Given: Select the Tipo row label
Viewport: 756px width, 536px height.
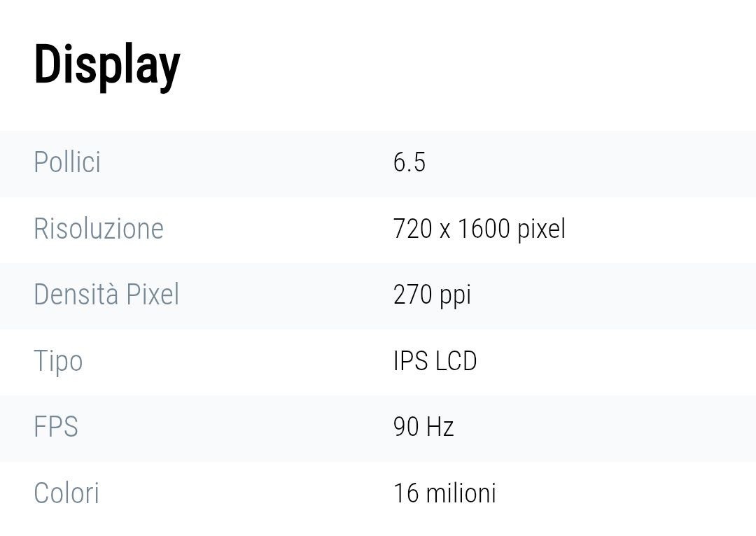Looking at the screenshot, I should click(58, 362).
